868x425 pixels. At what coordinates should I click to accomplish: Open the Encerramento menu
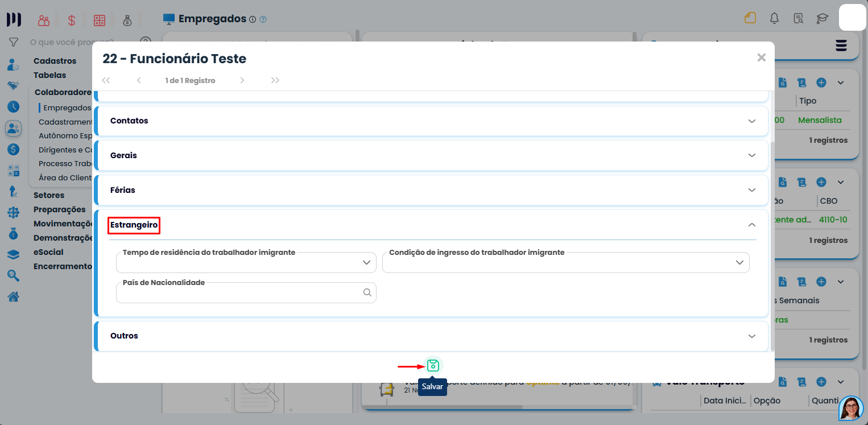(x=63, y=266)
